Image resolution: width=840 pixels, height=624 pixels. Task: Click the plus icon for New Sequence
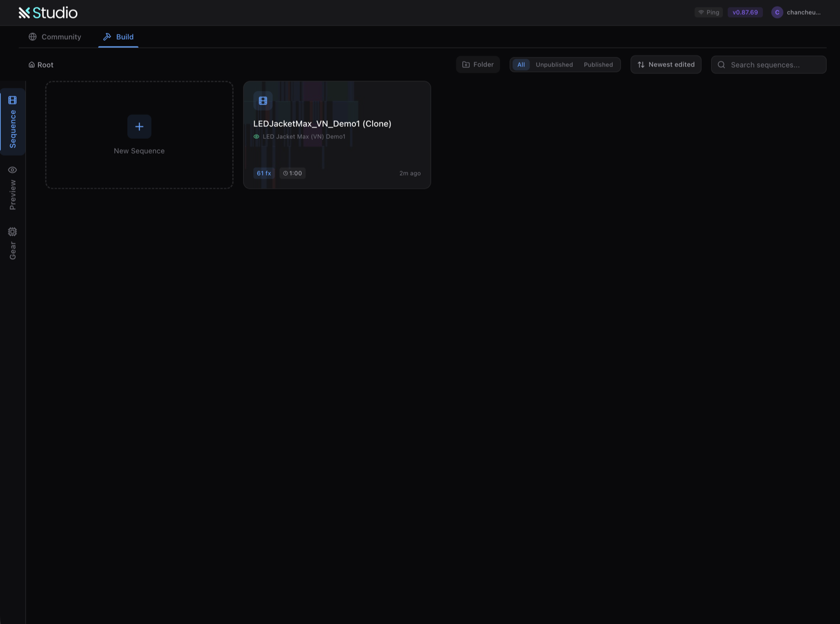[x=139, y=126]
